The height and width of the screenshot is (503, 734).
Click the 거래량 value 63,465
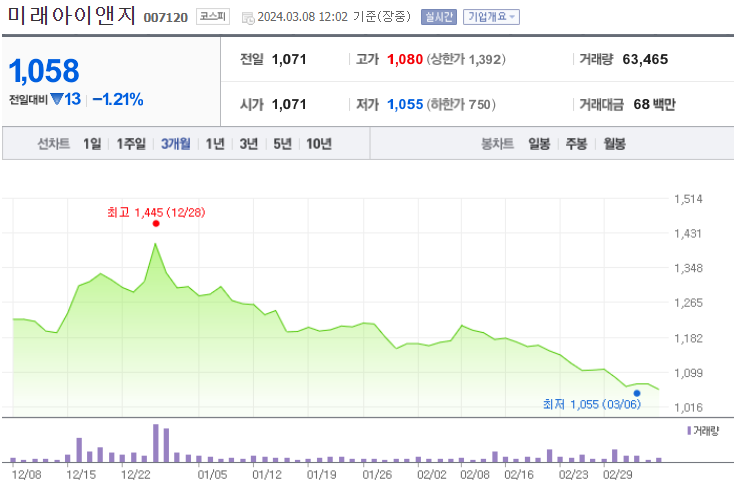click(645, 59)
